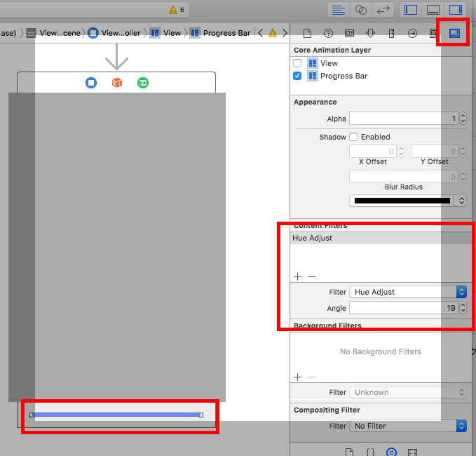Click the View...cene jump bar item
Screen dimensions: 476x456
click(x=53, y=33)
